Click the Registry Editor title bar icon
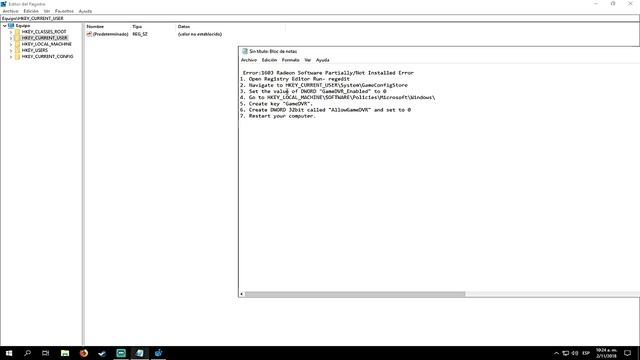The height and width of the screenshot is (360, 640). pyautogui.click(x=4, y=4)
